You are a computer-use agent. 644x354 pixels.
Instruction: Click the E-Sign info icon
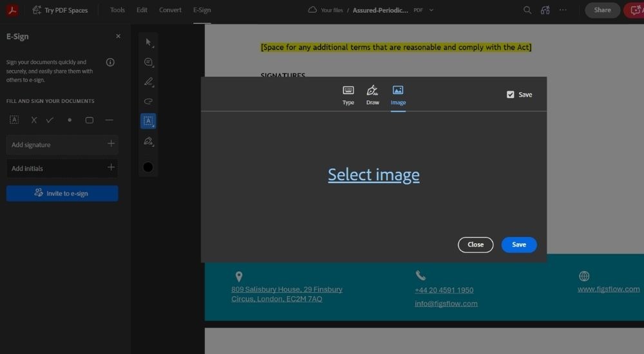pos(110,62)
